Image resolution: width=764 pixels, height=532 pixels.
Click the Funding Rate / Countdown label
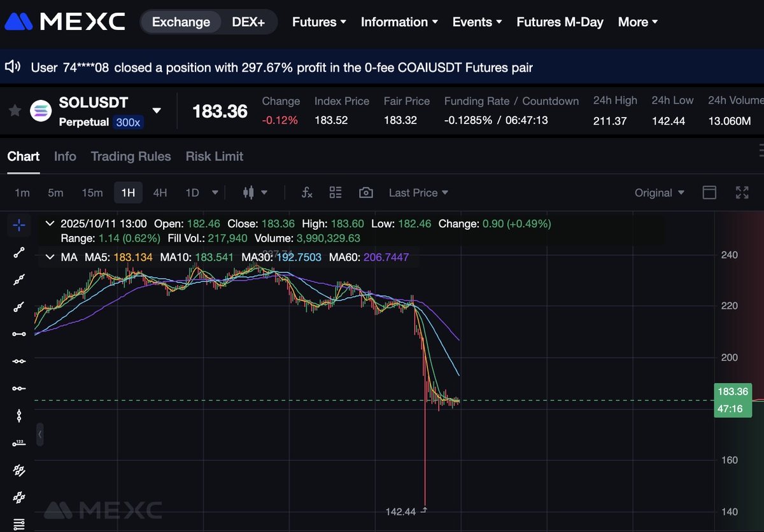pyautogui.click(x=511, y=101)
